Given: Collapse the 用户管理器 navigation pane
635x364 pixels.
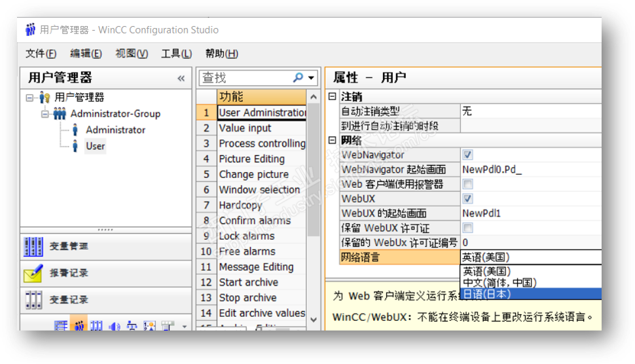Looking at the screenshot, I should 181,78.
